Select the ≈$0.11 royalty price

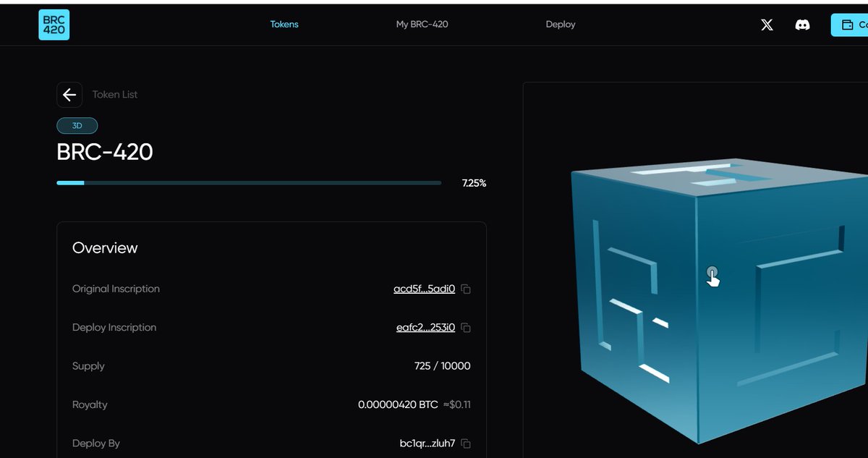456,404
